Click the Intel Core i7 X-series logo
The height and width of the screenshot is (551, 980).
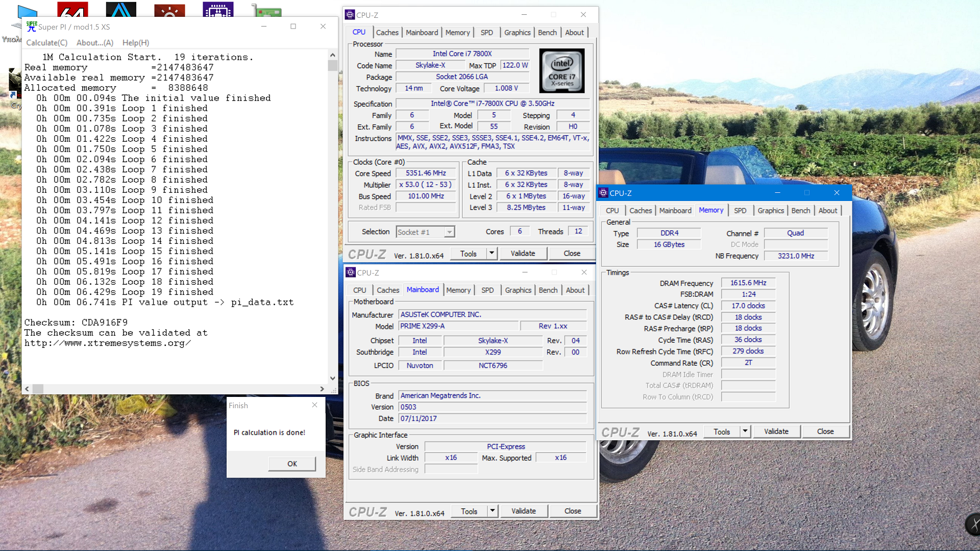point(561,71)
